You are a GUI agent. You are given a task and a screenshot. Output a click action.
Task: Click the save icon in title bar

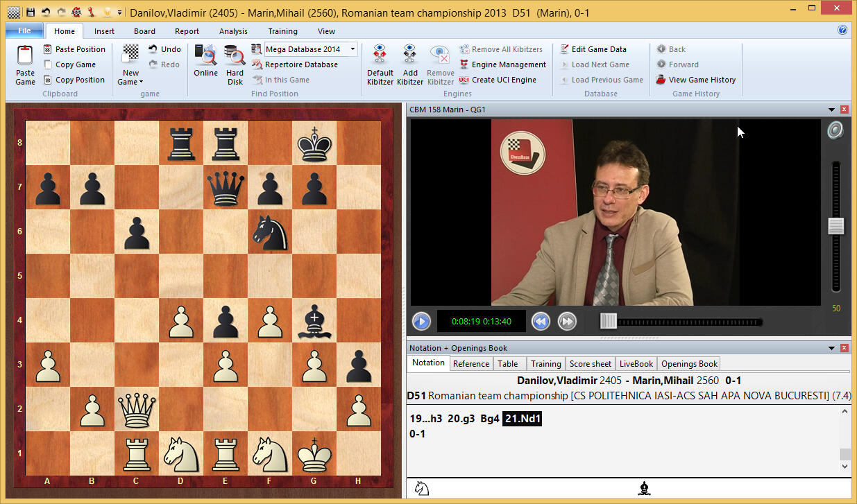[x=31, y=12]
